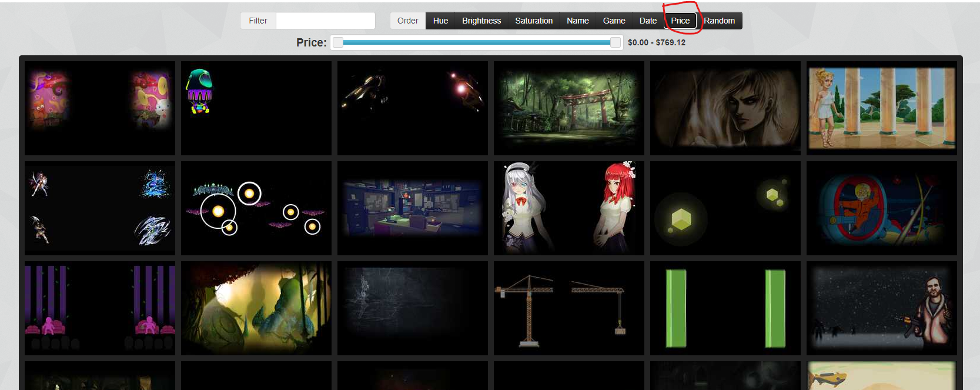Open the green pipes background
Image resolution: width=980 pixels, height=390 pixels.
pos(725,308)
